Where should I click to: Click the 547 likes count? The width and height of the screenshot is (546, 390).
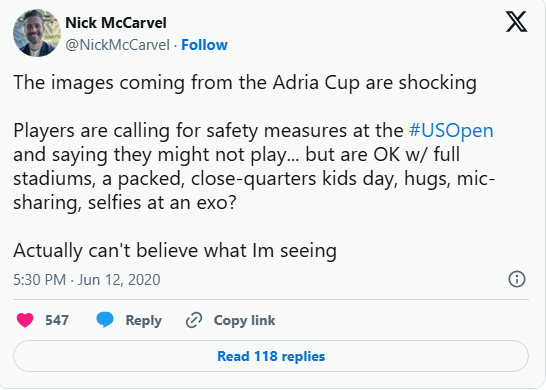[57, 320]
